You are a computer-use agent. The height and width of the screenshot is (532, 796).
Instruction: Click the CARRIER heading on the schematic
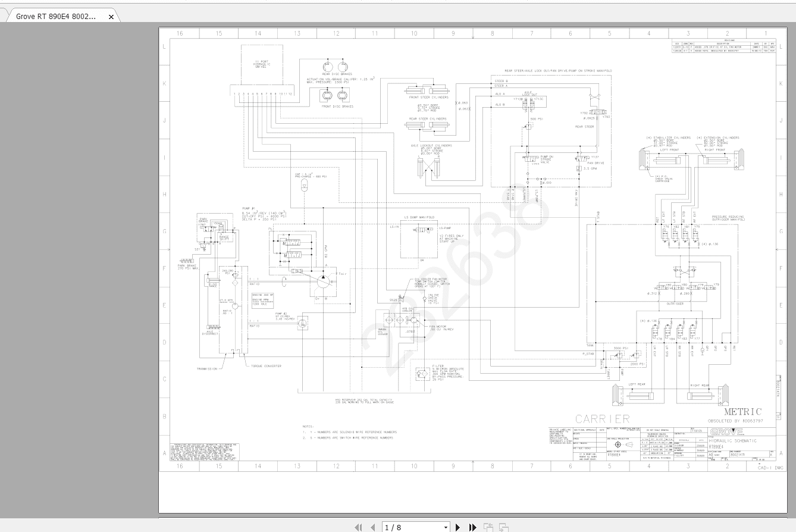(603, 417)
